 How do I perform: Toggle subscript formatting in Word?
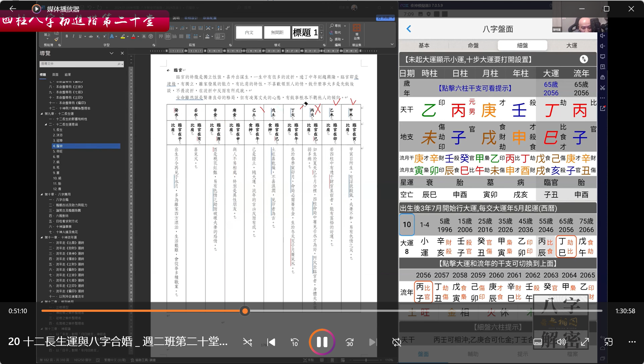[98, 36]
